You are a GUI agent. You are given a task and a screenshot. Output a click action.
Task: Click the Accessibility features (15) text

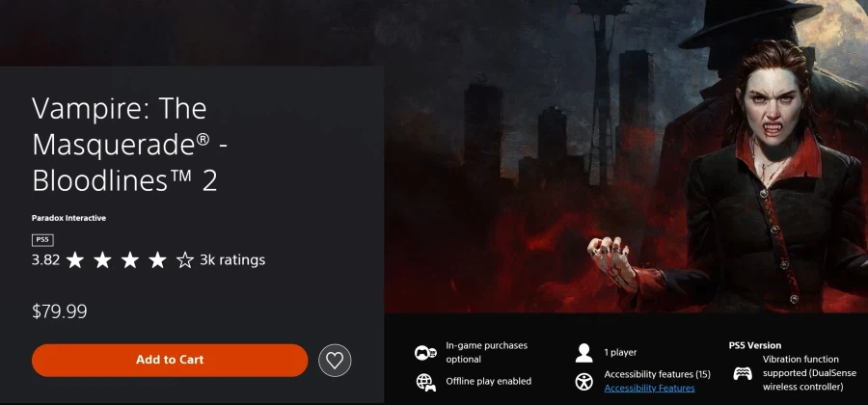pyautogui.click(x=657, y=374)
